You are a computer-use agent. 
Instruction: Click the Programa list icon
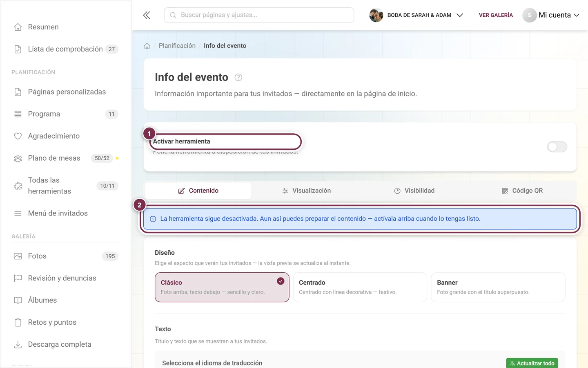pyautogui.click(x=18, y=114)
